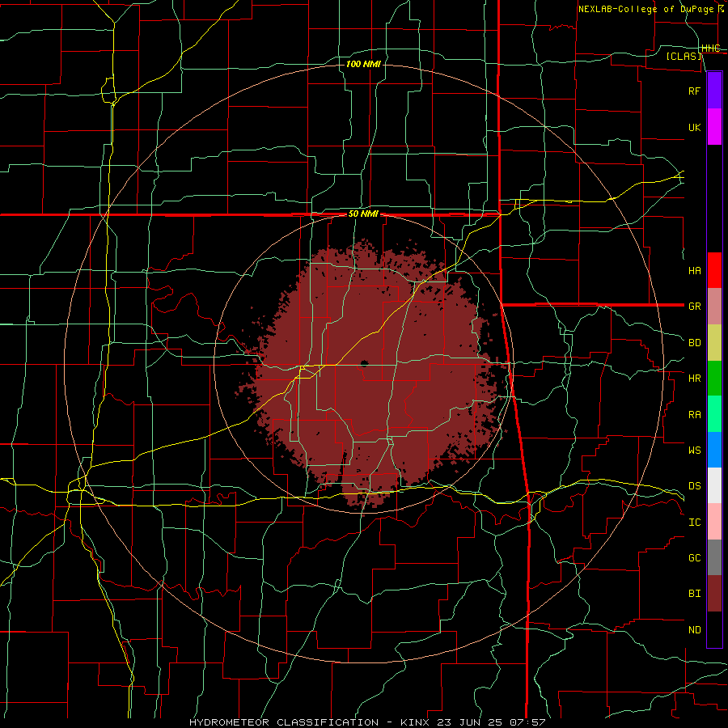Click the 100 NMI range ring label
This screenshot has height=728, width=728.
pyautogui.click(x=363, y=64)
